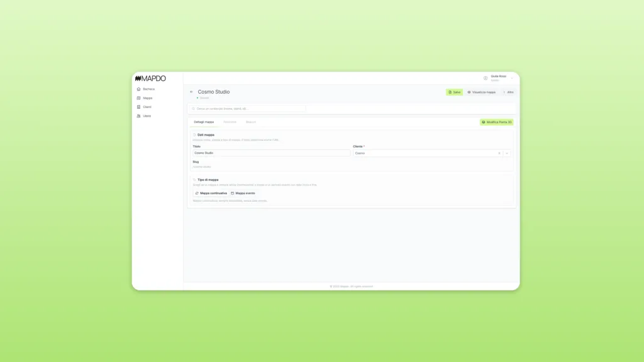Expand the Cliente dropdown arrow

pos(507,153)
